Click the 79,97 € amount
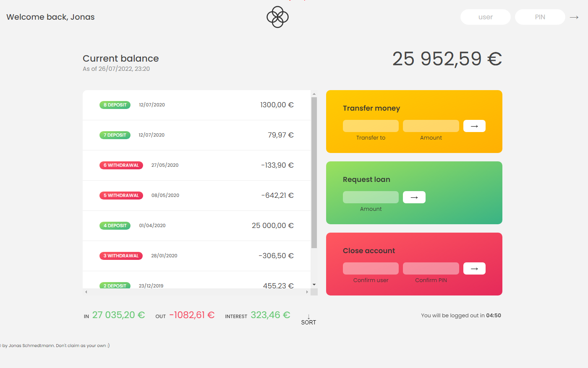588x368 pixels. point(281,135)
